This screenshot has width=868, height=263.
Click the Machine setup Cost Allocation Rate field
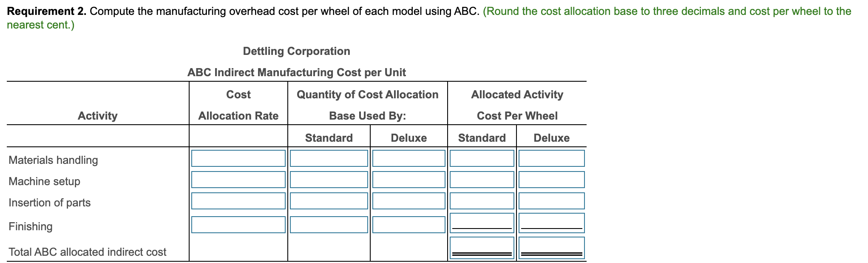point(238,180)
